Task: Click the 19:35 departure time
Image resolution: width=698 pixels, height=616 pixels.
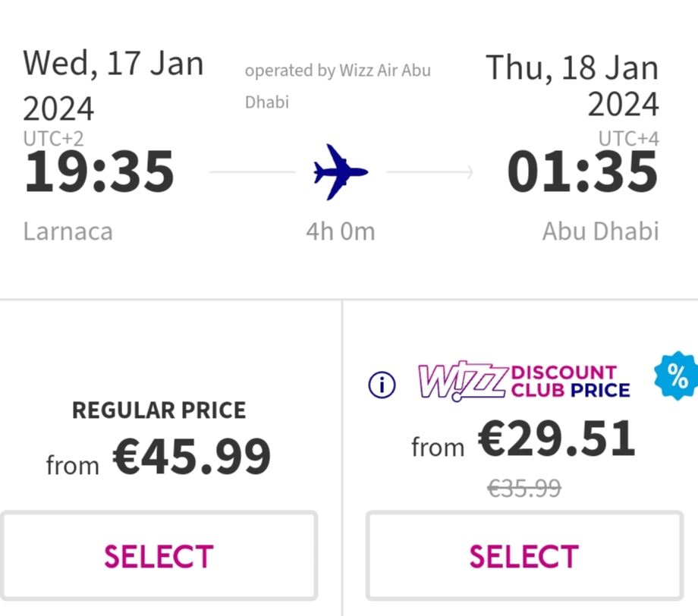Action: [x=99, y=171]
